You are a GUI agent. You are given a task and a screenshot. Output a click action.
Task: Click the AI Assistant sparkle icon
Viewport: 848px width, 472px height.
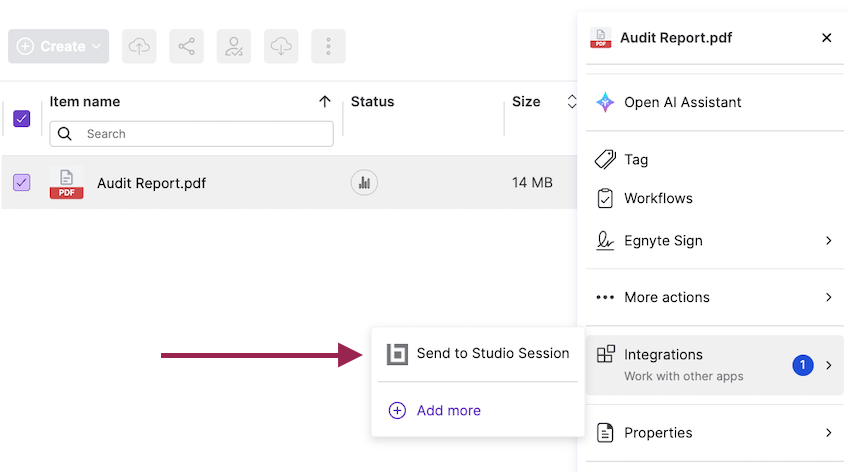(605, 102)
